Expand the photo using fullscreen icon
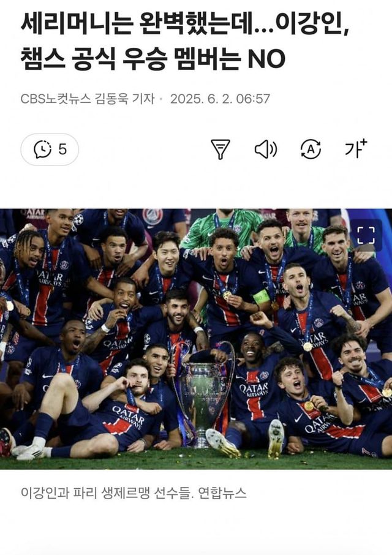 point(366,235)
